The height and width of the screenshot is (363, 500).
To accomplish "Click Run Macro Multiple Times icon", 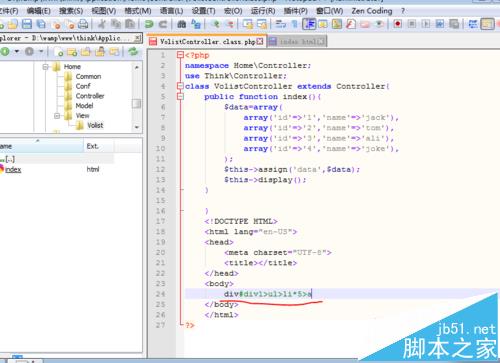I will [440, 24].
